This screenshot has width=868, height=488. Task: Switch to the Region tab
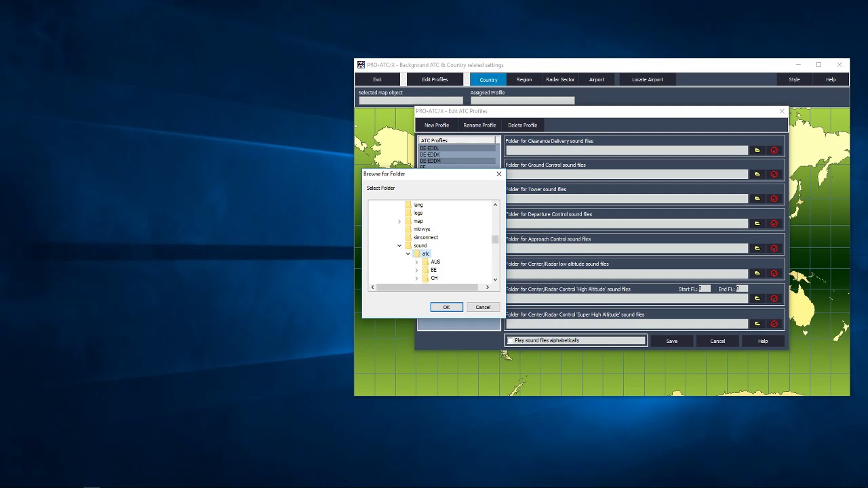[524, 79]
